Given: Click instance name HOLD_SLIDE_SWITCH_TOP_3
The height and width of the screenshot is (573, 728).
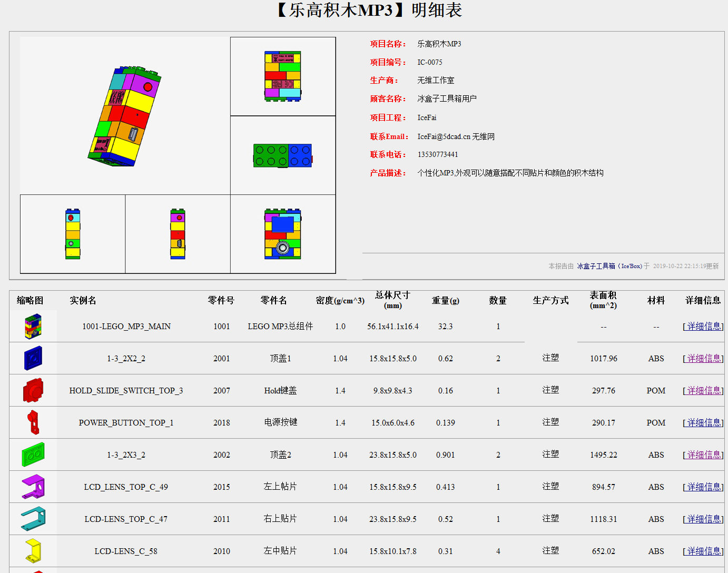Looking at the screenshot, I should (126, 391).
